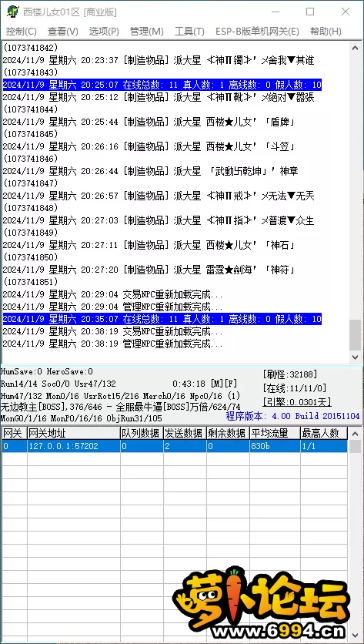Click the log panel scrollbar thumb
The height and width of the screenshot is (644, 364).
click(x=356, y=334)
